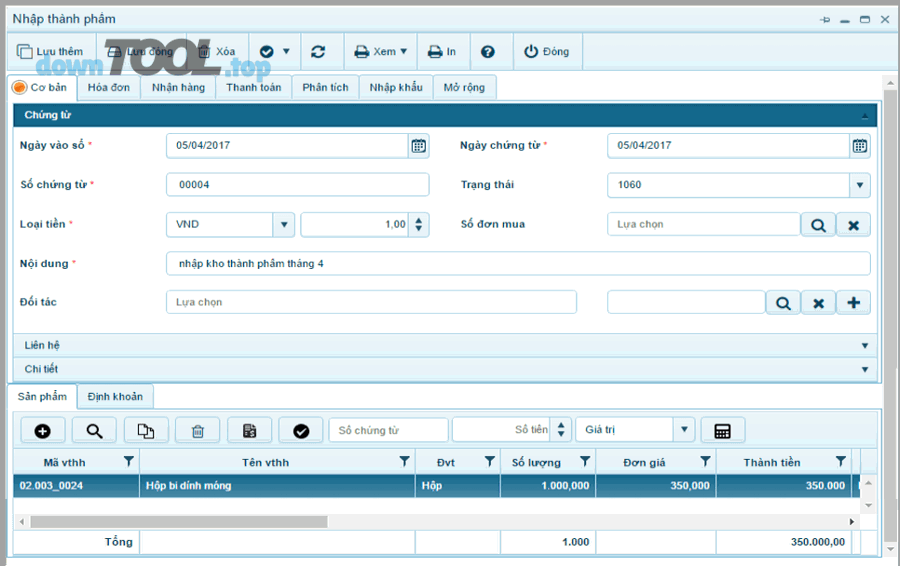Image resolution: width=900 pixels, height=566 pixels.
Task: Switch to the Hóa đơn tab
Action: click(108, 88)
